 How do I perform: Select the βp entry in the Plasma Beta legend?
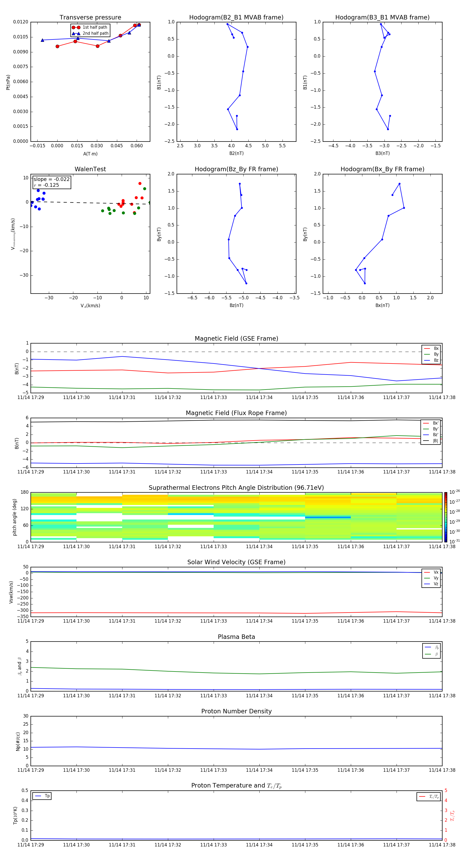431,647
